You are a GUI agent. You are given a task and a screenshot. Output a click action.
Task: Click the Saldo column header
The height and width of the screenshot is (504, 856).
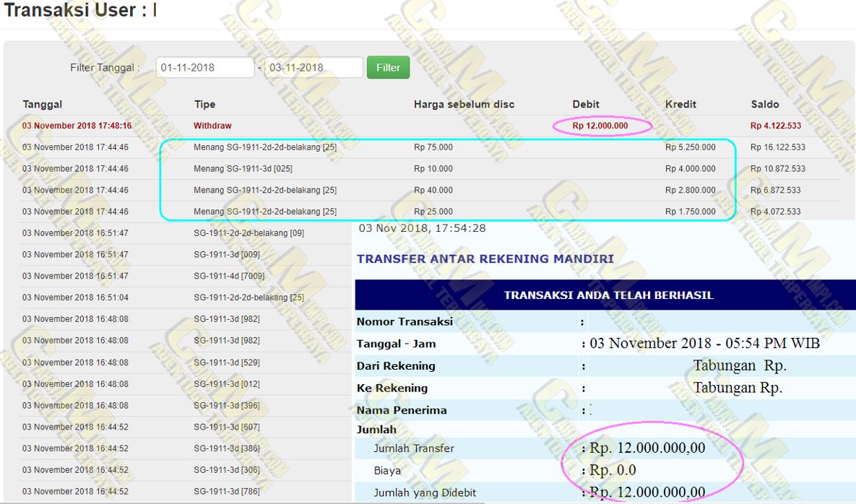point(765,104)
